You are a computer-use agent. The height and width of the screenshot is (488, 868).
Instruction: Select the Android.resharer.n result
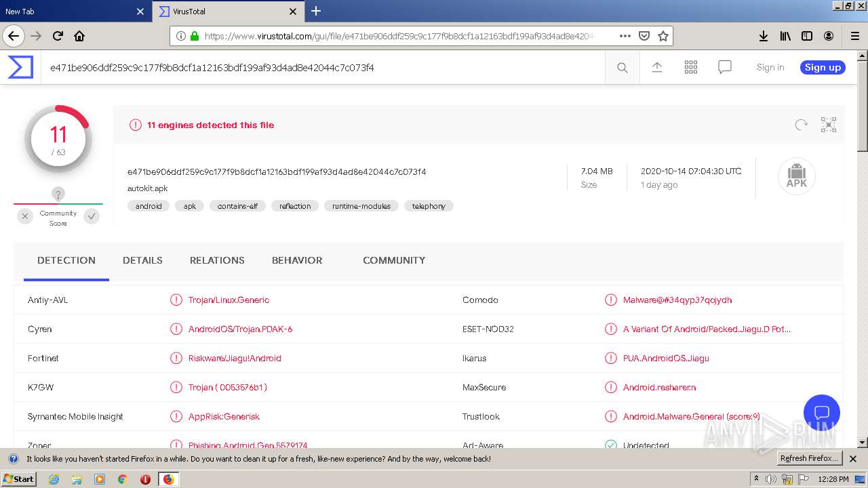pyautogui.click(x=659, y=387)
